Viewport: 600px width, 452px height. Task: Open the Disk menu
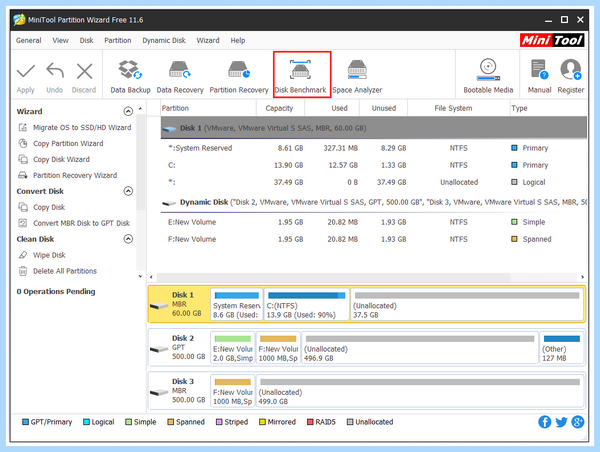[86, 41]
